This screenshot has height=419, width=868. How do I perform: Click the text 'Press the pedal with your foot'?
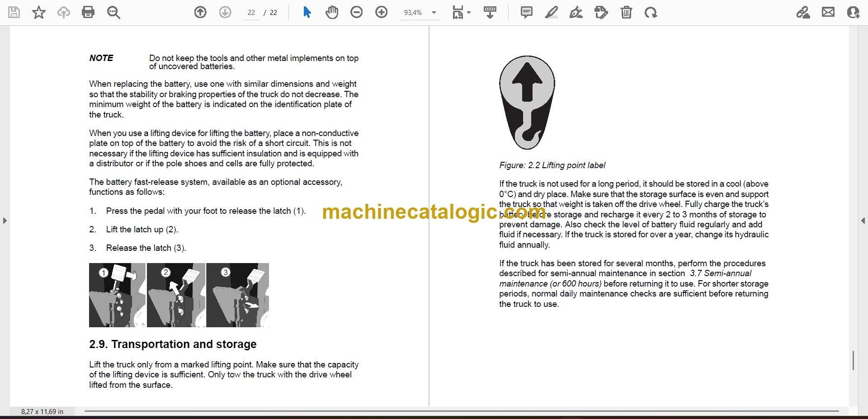tap(166, 211)
